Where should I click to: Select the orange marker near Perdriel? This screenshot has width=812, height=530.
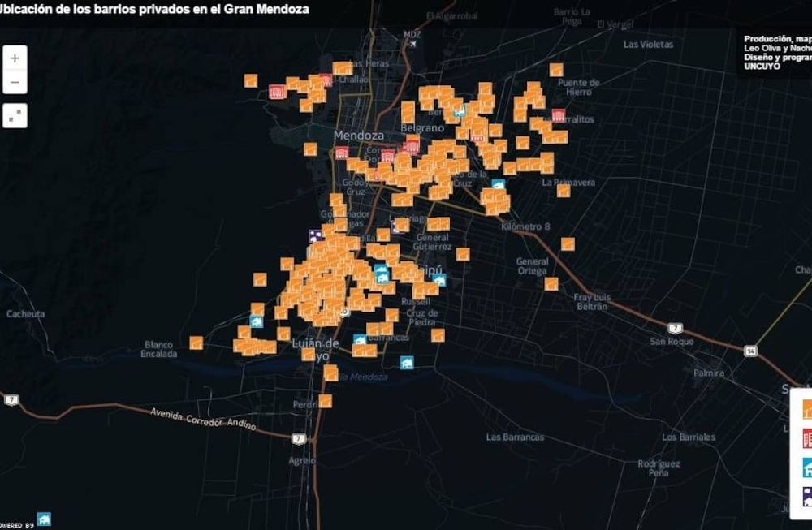coord(325,400)
